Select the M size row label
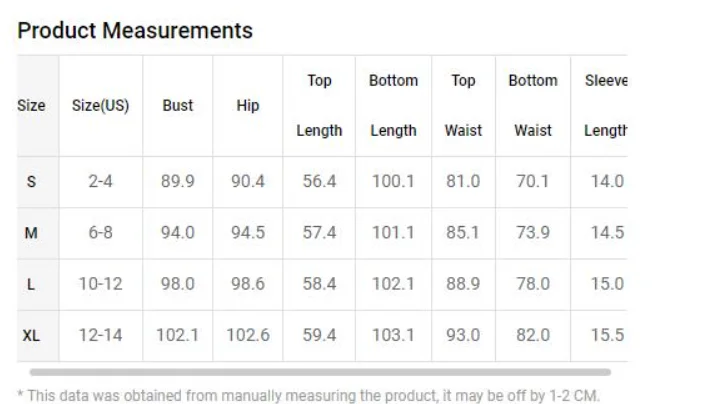Viewport: 705px width, 404px height. pyautogui.click(x=31, y=233)
